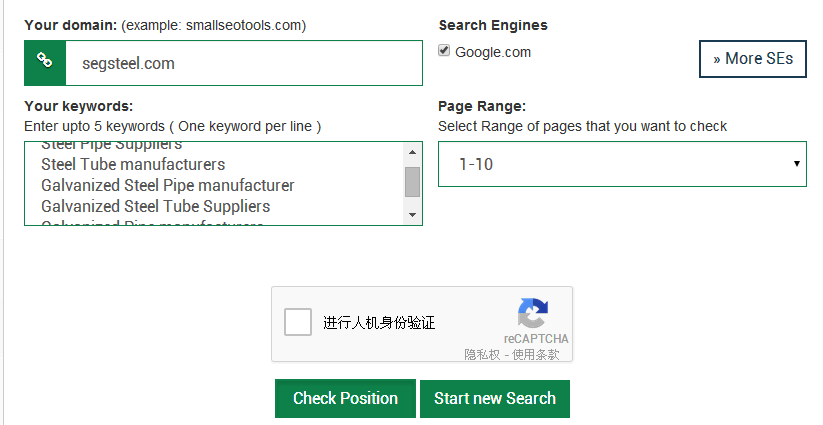Image resolution: width=823 pixels, height=425 pixels.
Task: Open the More SEs button
Action: (x=752, y=59)
